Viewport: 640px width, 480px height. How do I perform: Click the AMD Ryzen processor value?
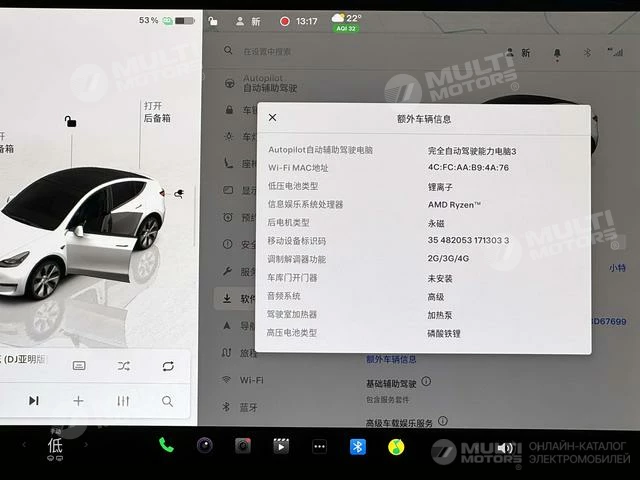pos(454,204)
